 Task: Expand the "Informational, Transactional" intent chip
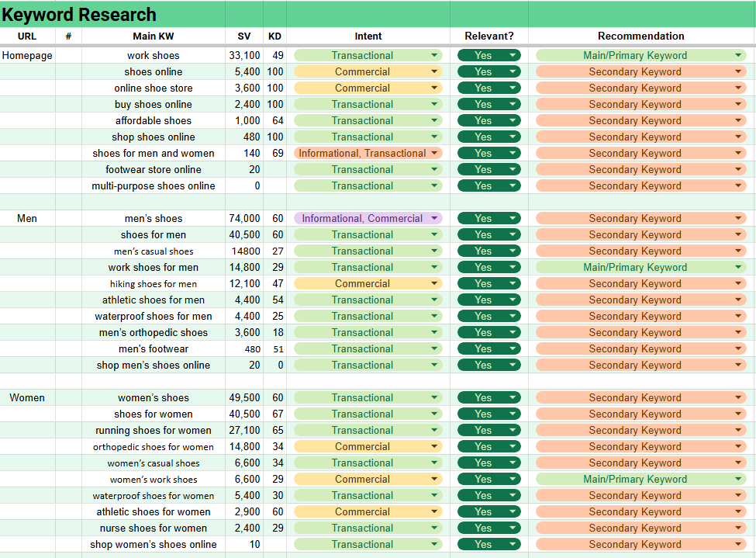tap(435, 153)
